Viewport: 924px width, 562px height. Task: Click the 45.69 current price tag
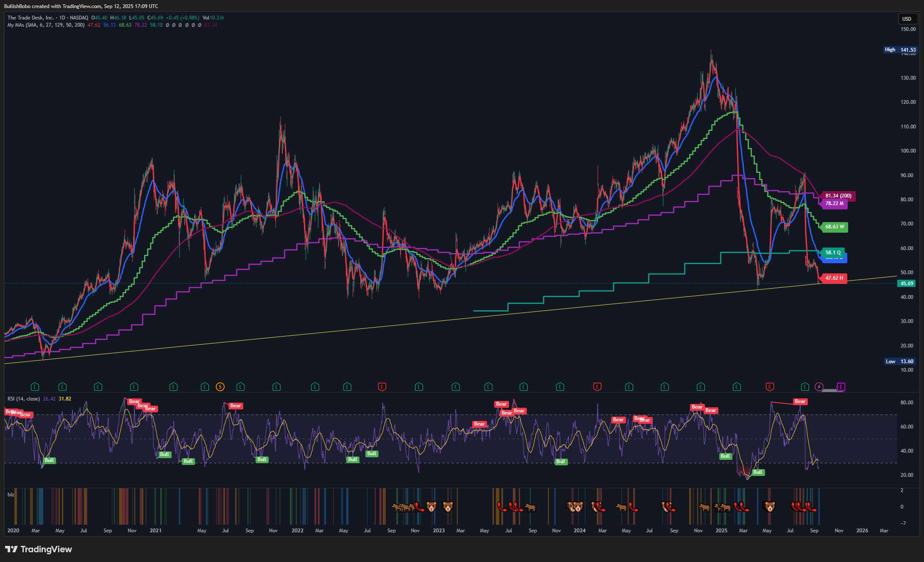(907, 284)
